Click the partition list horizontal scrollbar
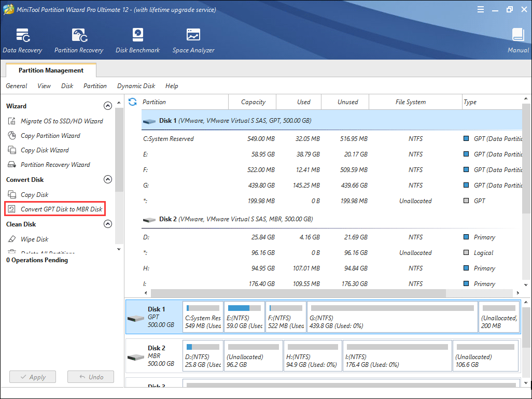 click(x=298, y=293)
